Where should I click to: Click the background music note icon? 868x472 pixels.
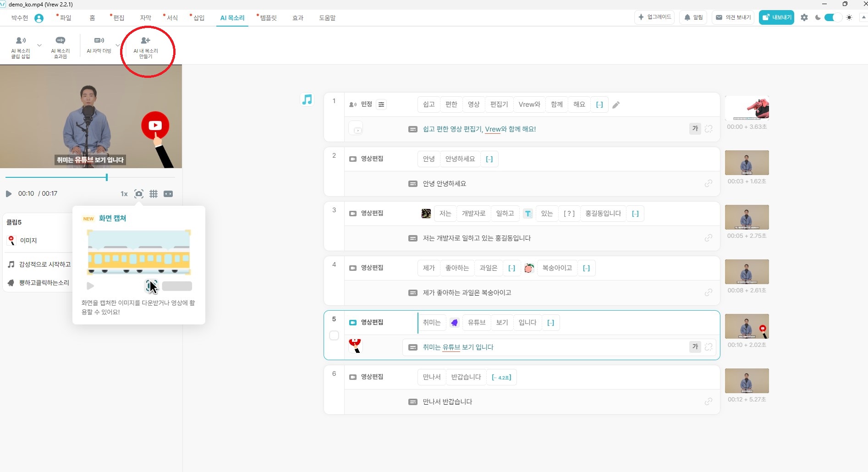pyautogui.click(x=307, y=99)
